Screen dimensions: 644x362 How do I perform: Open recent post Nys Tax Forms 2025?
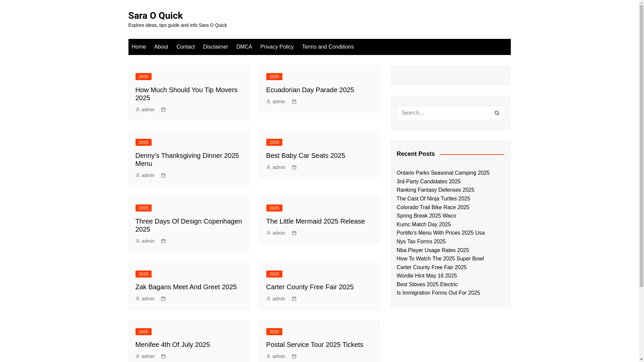[x=421, y=242]
